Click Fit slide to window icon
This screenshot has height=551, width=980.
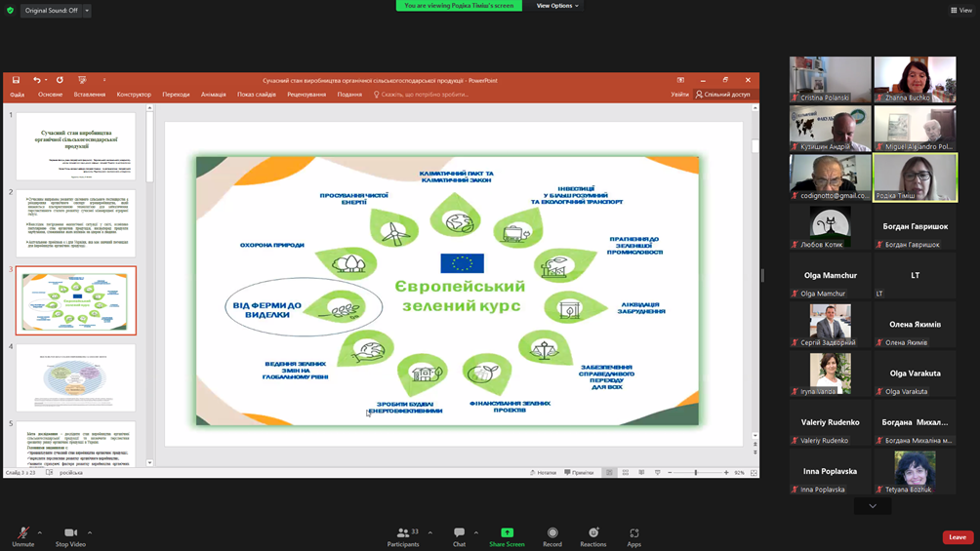(x=754, y=473)
